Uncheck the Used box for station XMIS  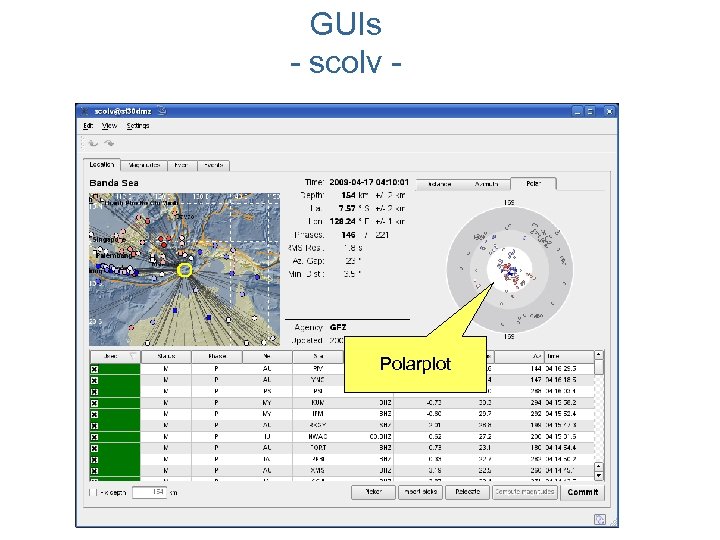tap(94, 471)
